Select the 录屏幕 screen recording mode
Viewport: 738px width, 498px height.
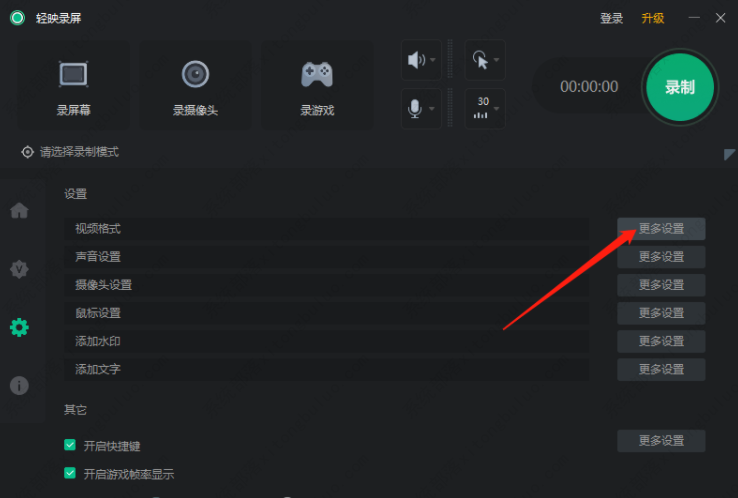pyautogui.click(x=73, y=85)
